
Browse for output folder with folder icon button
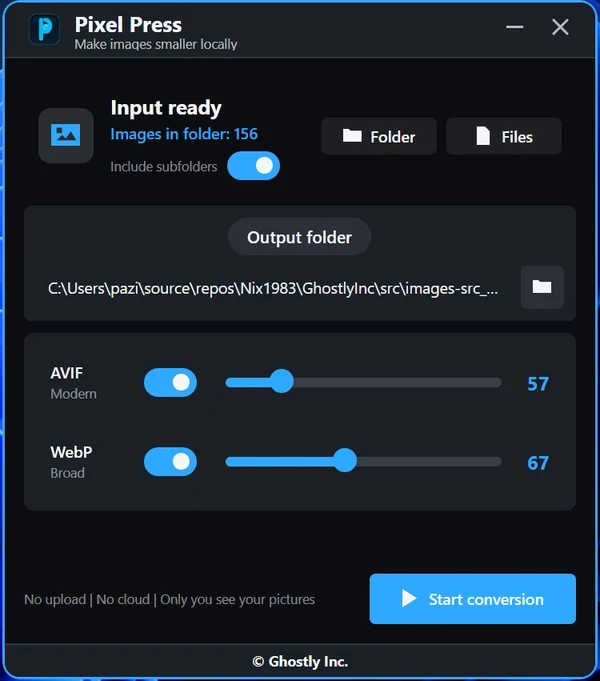542,287
